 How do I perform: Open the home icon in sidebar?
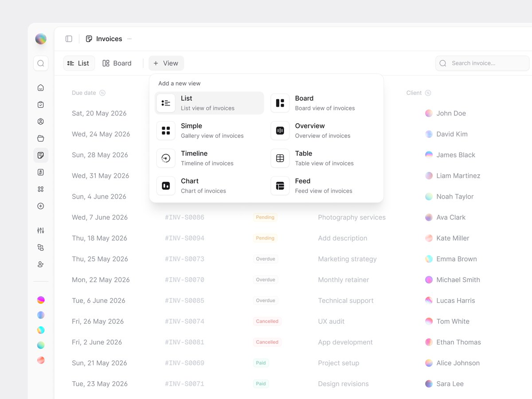[x=41, y=88]
